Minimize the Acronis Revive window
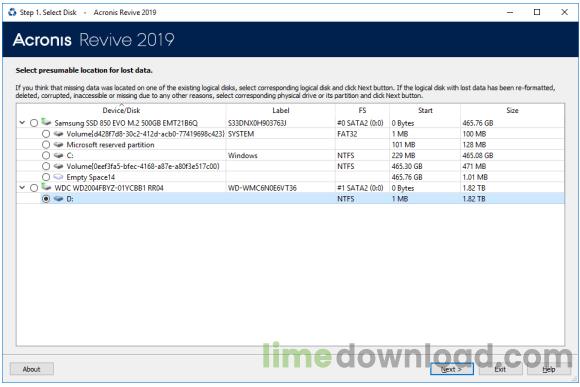Screen dimensions: 580x387 (510, 12)
